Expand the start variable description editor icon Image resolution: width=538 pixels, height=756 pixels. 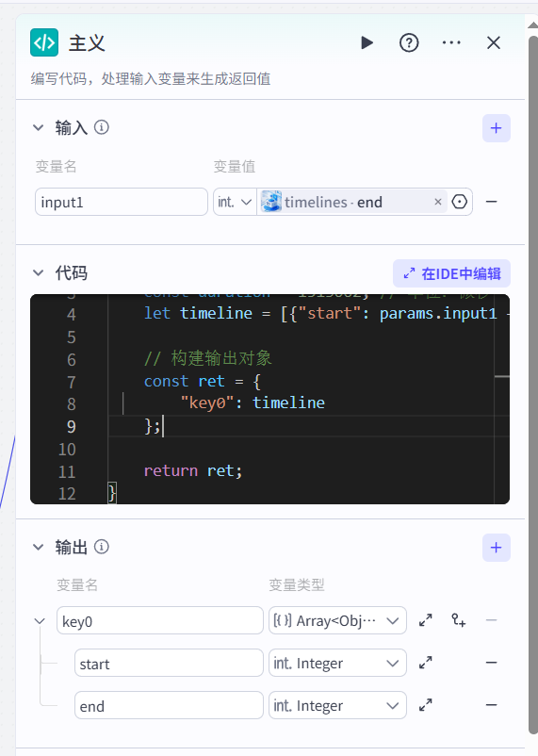point(425,663)
